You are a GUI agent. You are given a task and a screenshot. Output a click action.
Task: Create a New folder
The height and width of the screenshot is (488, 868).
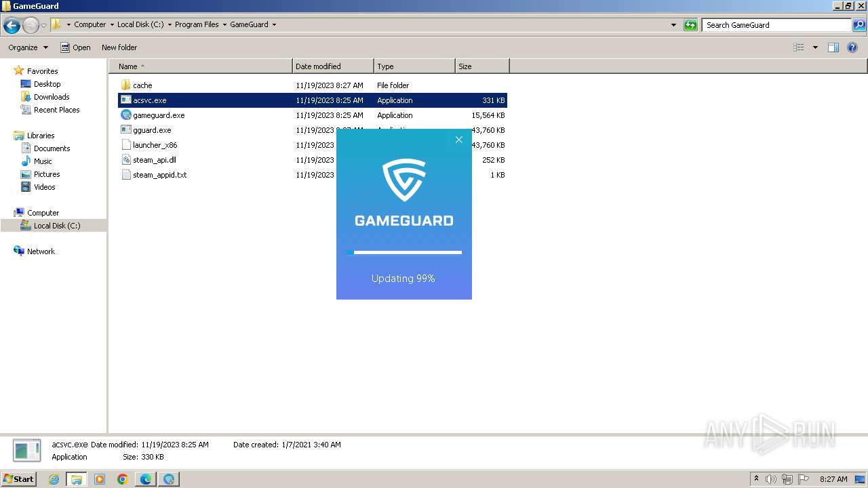(119, 47)
